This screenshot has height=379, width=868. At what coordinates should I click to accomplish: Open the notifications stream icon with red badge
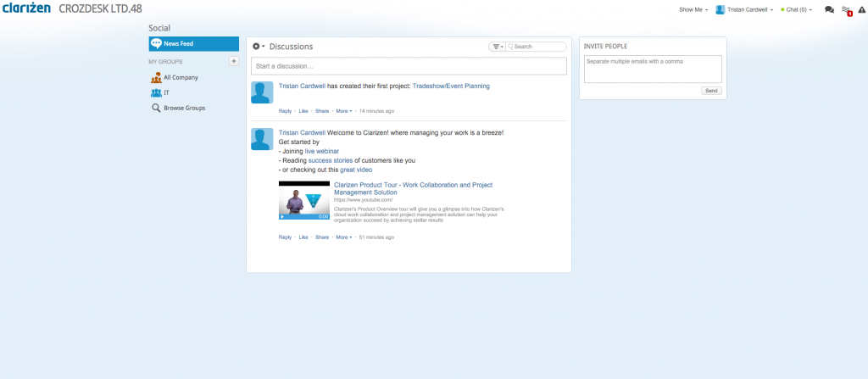pyautogui.click(x=847, y=10)
